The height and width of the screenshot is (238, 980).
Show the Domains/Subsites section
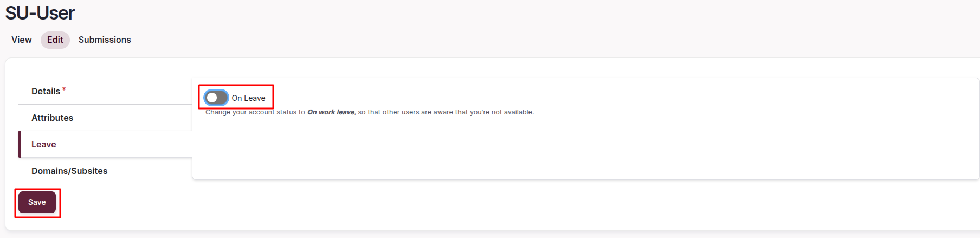click(x=69, y=171)
